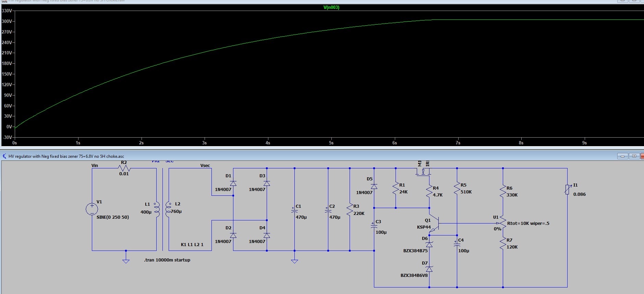Click ground symbol under the V1 loop

pos(126,261)
